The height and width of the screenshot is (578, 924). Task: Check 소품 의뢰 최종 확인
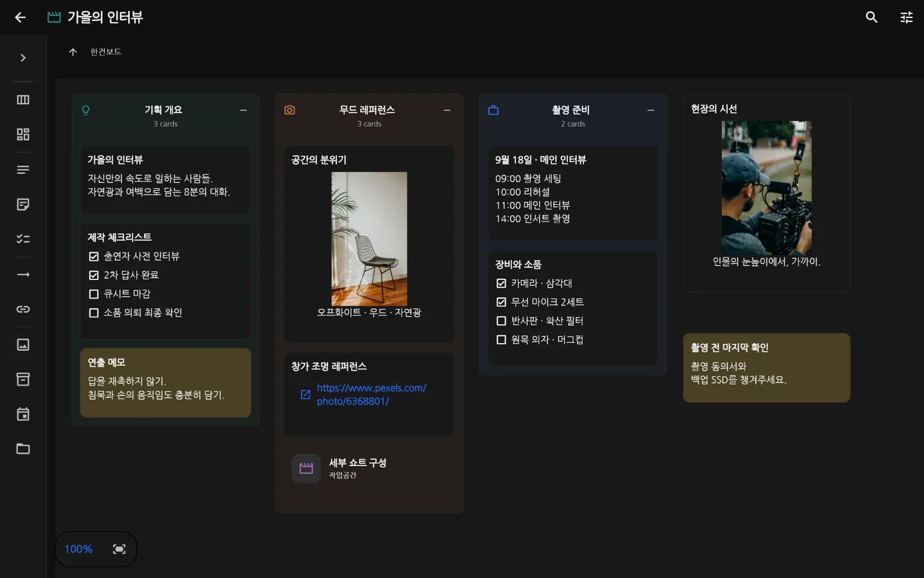94,313
